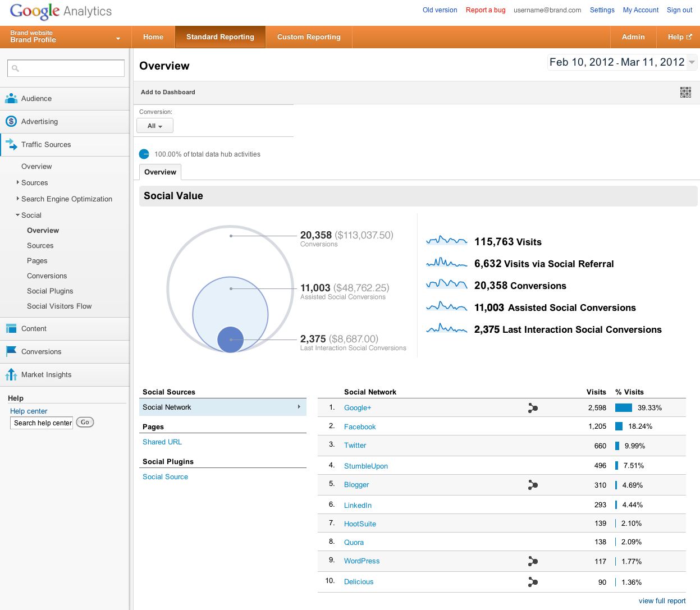Screen dimensions: 700x610
Task: Click the Conversions flag icon
Action: [x=11, y=351]
